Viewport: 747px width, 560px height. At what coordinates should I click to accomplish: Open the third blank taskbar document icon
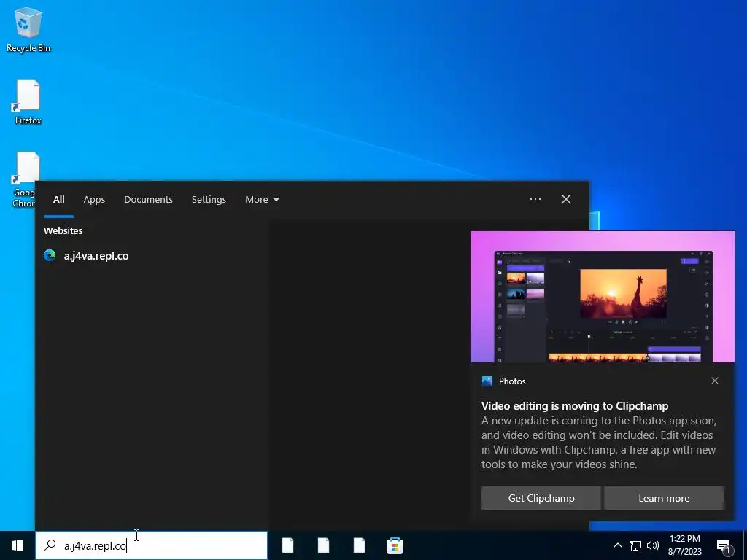click(359, 545)
